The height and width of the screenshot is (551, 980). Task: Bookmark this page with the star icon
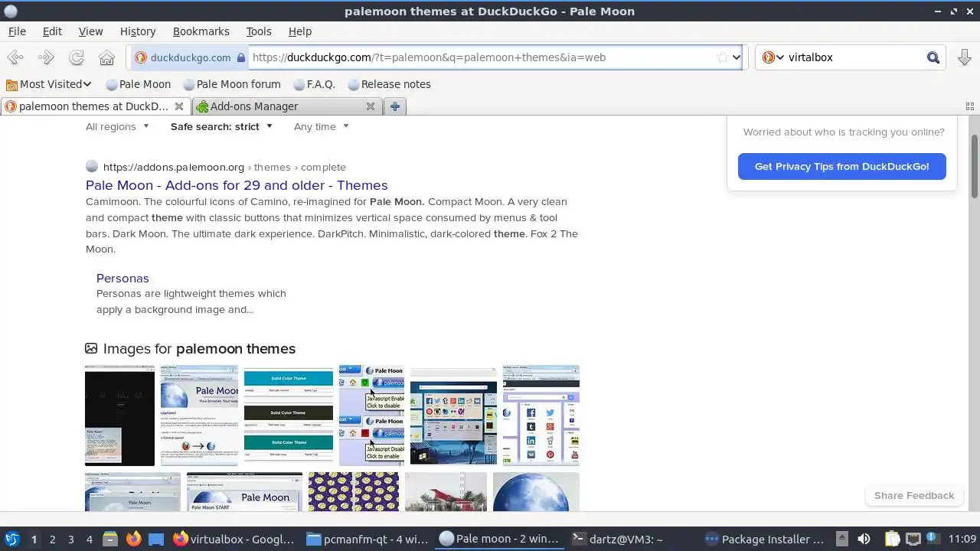pyautogui.click(x=722, y=57)
